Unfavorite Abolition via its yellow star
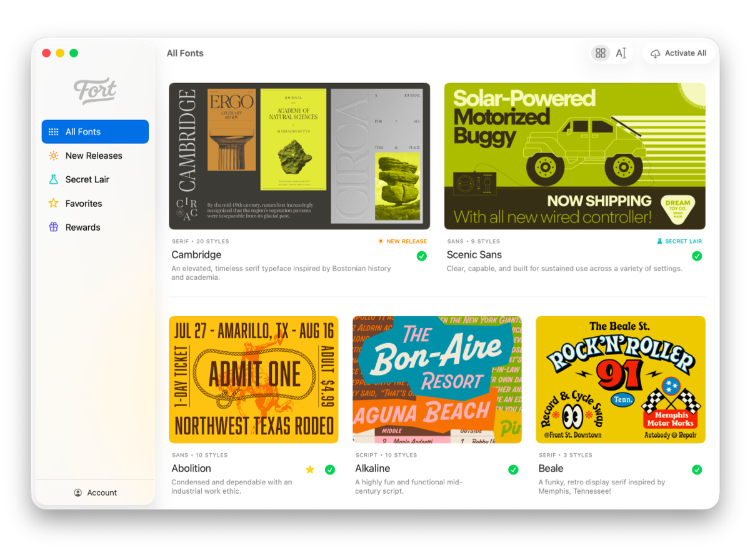The width and height of the screenshot is (750, 560). (x=310, y=469)
